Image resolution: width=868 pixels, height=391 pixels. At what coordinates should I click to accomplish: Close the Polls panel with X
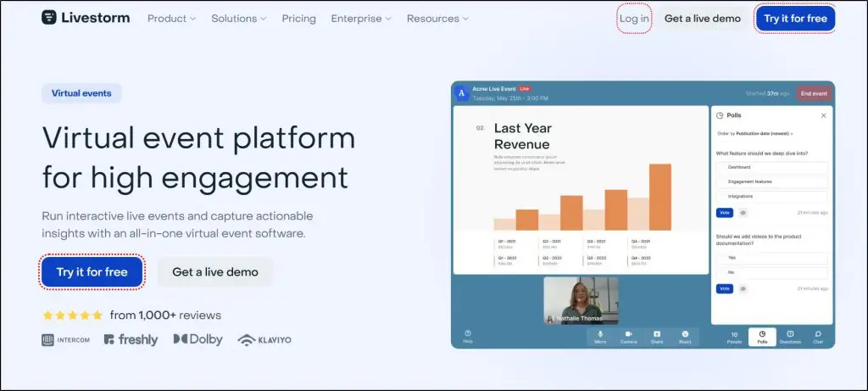[x=823, y=115]
